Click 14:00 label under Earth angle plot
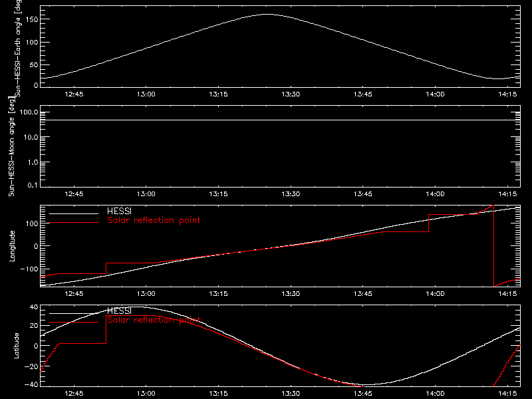 (x=436, y=94)
